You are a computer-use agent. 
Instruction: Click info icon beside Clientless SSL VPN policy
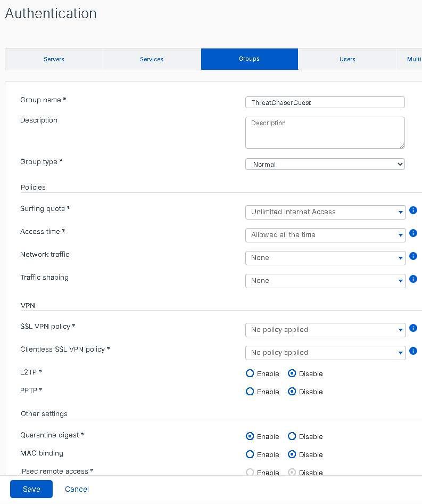pyautogui.click(x=413, y=351)
